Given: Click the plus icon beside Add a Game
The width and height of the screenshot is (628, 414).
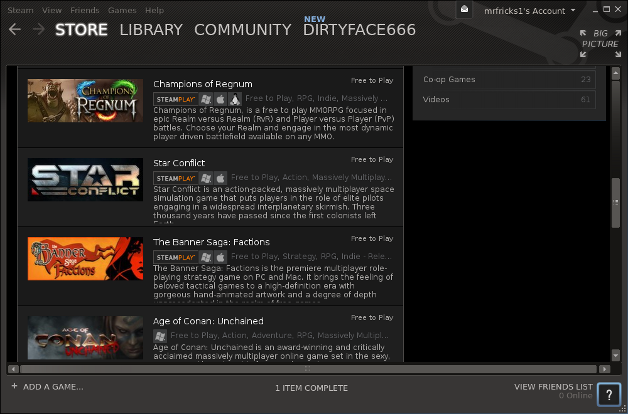Looking at the screenshot, I should click(14, 386).
